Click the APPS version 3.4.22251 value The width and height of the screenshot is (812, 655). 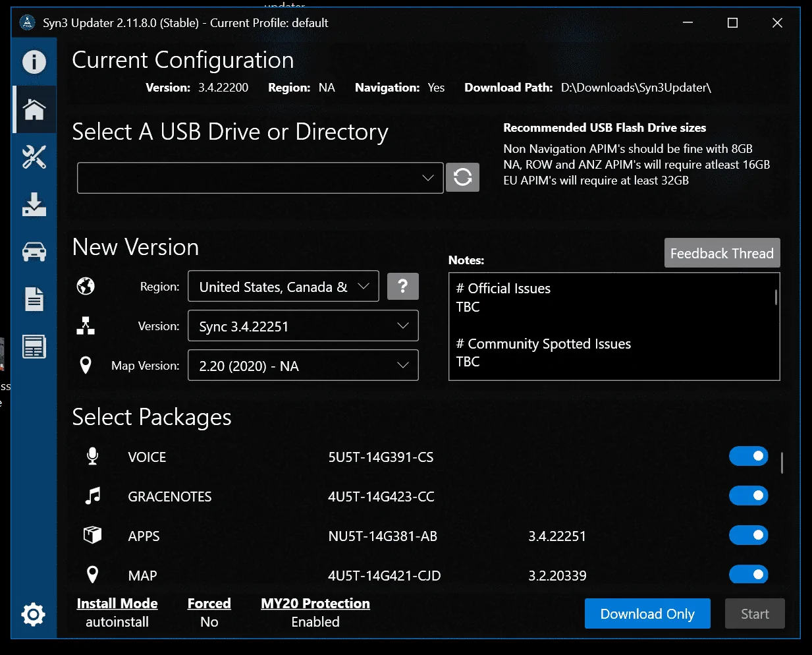557,536
